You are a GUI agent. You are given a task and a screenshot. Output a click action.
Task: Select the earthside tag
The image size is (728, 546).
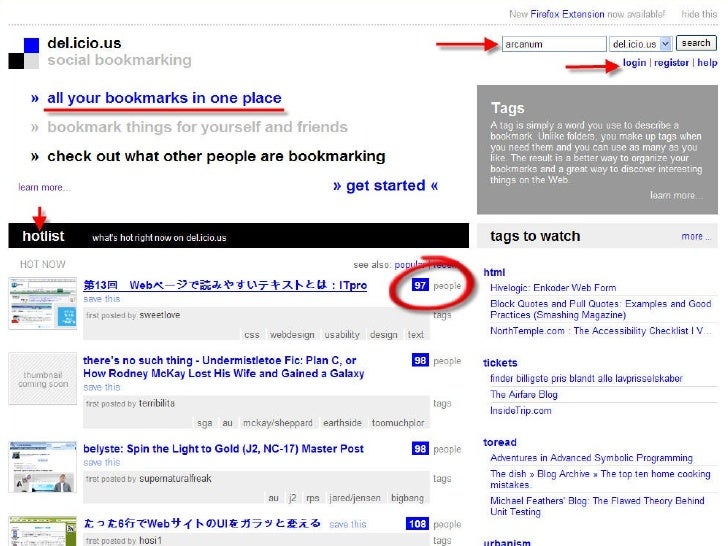point(342,423)
